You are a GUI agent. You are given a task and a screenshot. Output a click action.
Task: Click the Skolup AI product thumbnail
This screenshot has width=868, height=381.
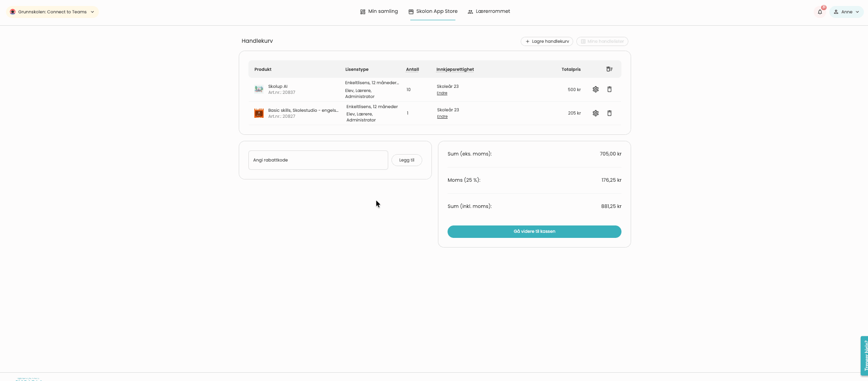(x=259, y=89)
